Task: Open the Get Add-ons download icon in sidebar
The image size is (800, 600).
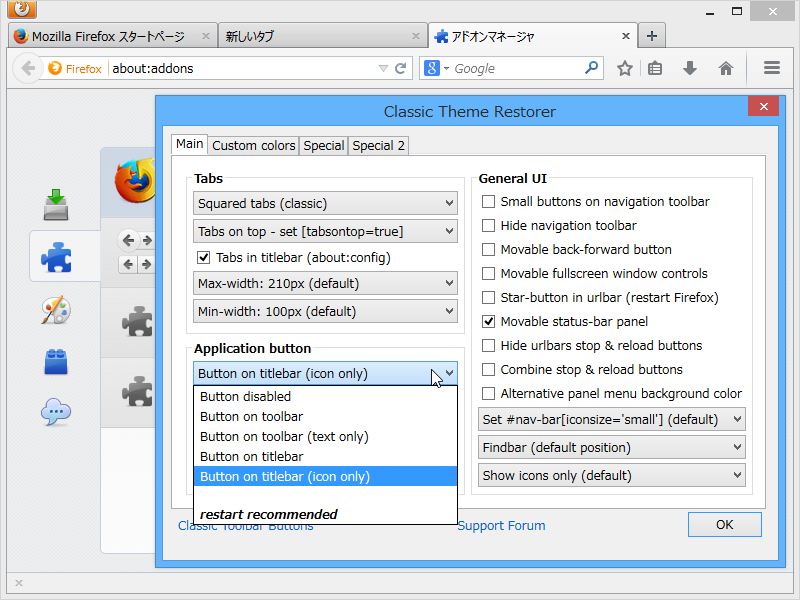Action: click(56, 205)
